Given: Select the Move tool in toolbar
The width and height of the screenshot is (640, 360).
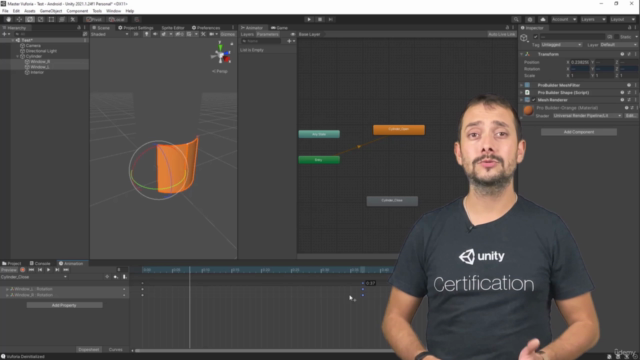Looking at the screenshot, I should 19,19.
